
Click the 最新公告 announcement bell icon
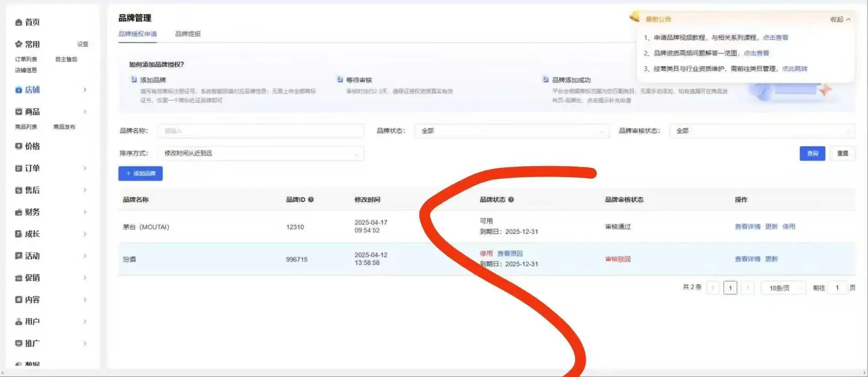(635, 17)
